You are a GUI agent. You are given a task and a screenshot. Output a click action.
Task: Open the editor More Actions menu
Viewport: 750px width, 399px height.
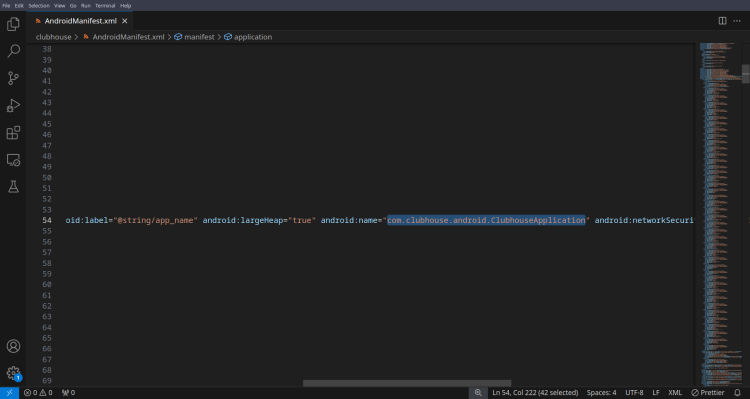pyautogui.click(x=737, y=21)
